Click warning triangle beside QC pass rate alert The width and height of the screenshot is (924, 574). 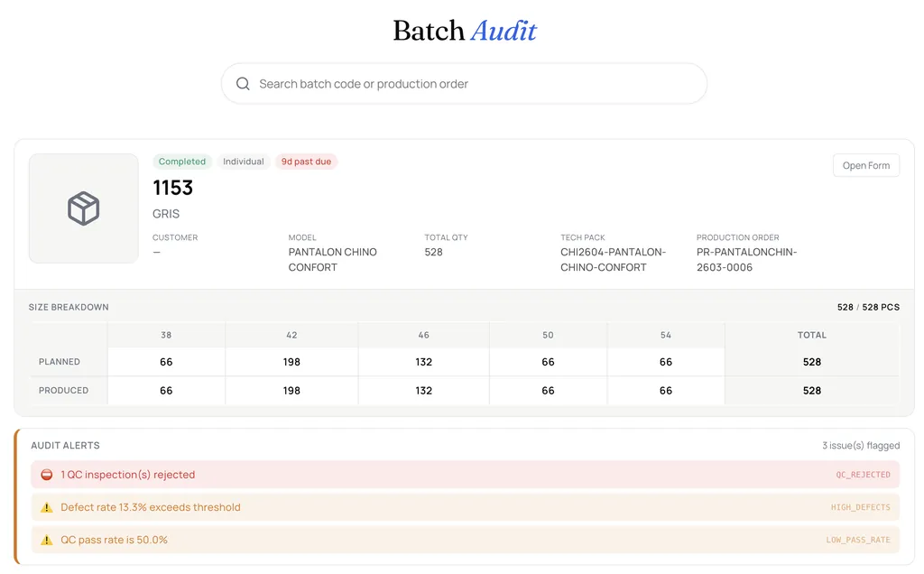pyautogui.click(x=47, y=540)
